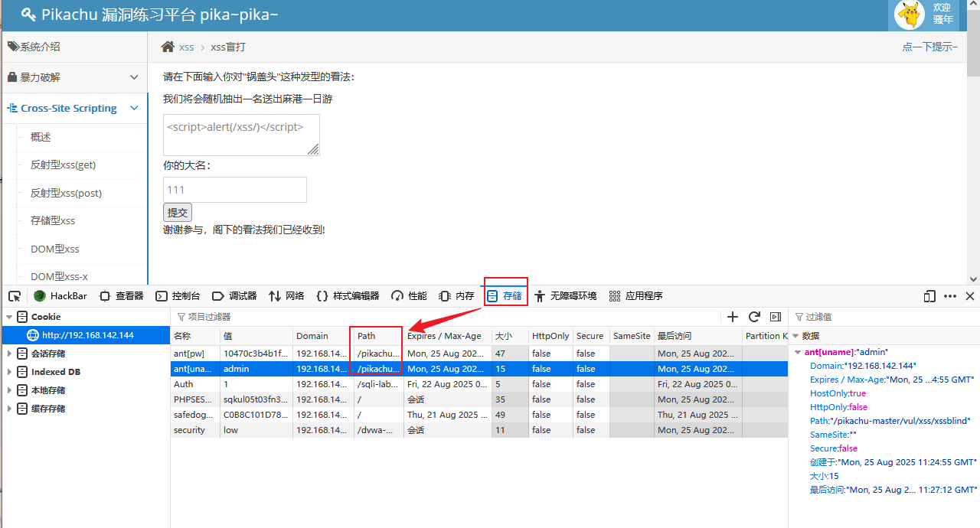Click the script opinion textarea
This screenshot has height=528, width=980.
[x=241, y=135]
